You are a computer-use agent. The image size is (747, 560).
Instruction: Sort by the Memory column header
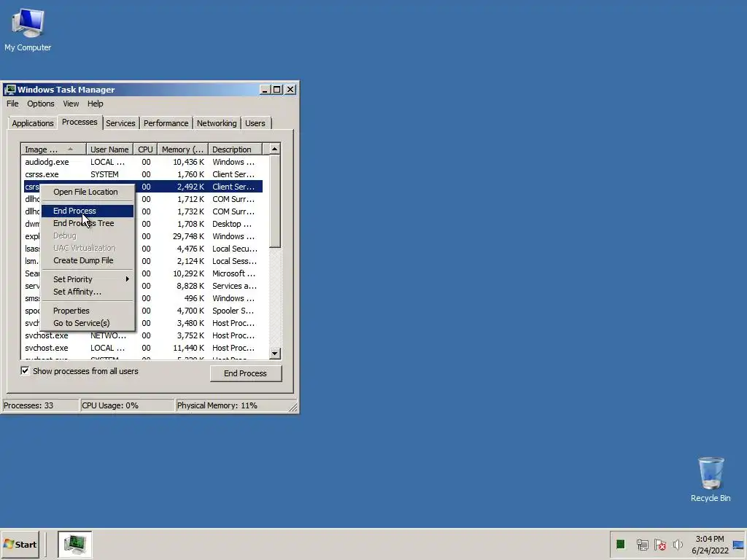[x=182, y=149]
